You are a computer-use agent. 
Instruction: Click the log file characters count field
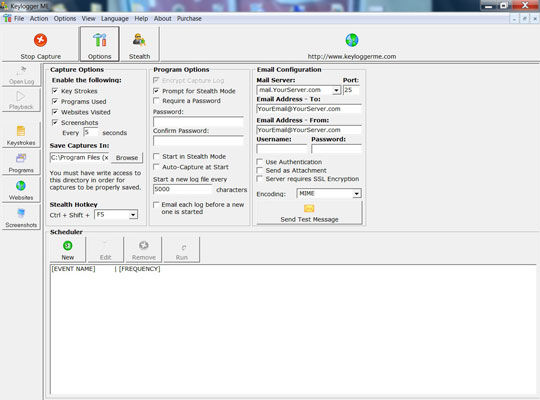click(183, 189)
